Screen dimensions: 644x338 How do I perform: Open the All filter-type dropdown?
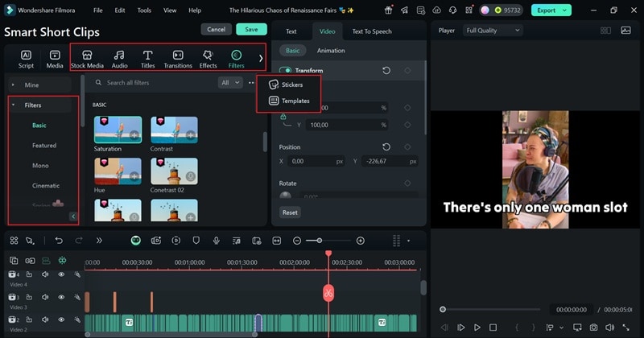coord(230,83)
